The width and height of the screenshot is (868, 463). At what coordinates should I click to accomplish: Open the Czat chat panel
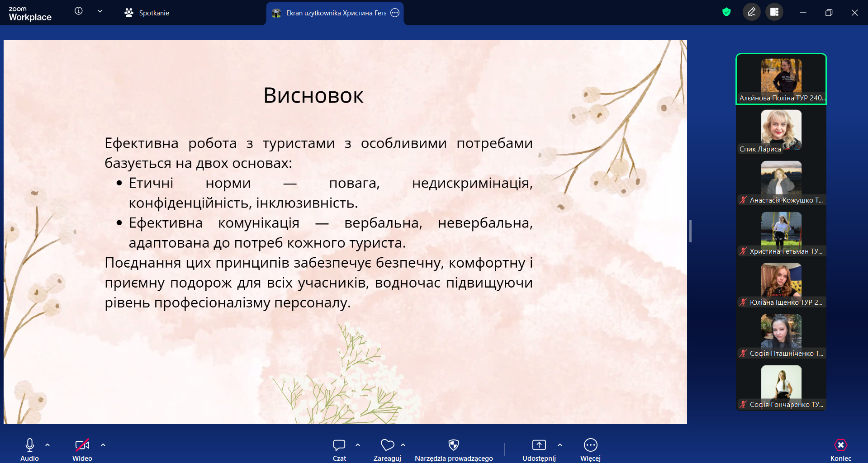tap(339, 449)
